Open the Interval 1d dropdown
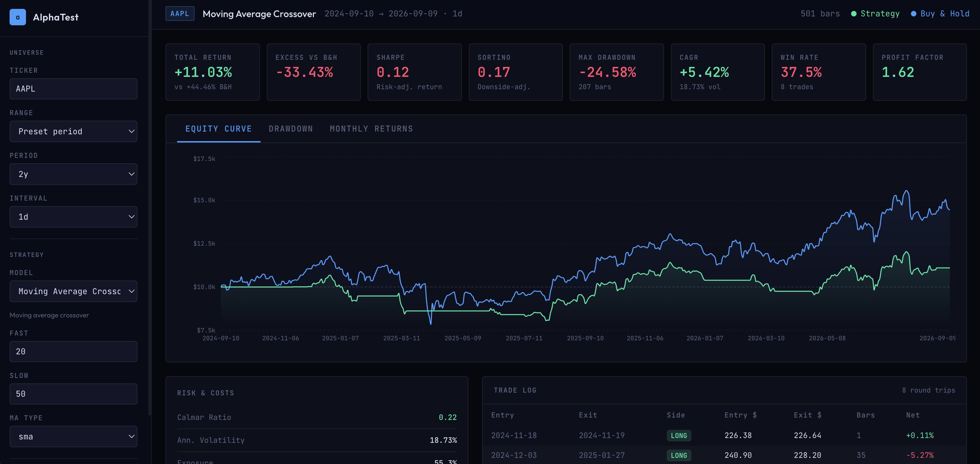Viewport: 980px width, 464px height. coord(74,217)
